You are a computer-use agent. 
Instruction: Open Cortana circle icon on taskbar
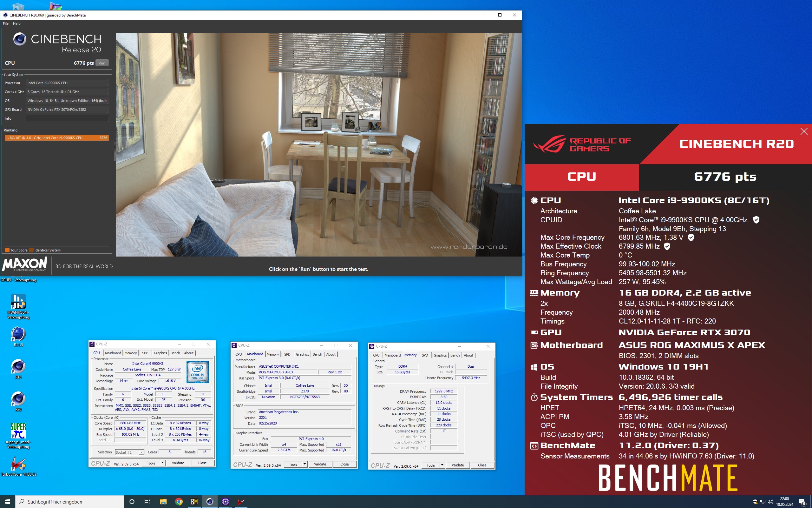[132, 502]
